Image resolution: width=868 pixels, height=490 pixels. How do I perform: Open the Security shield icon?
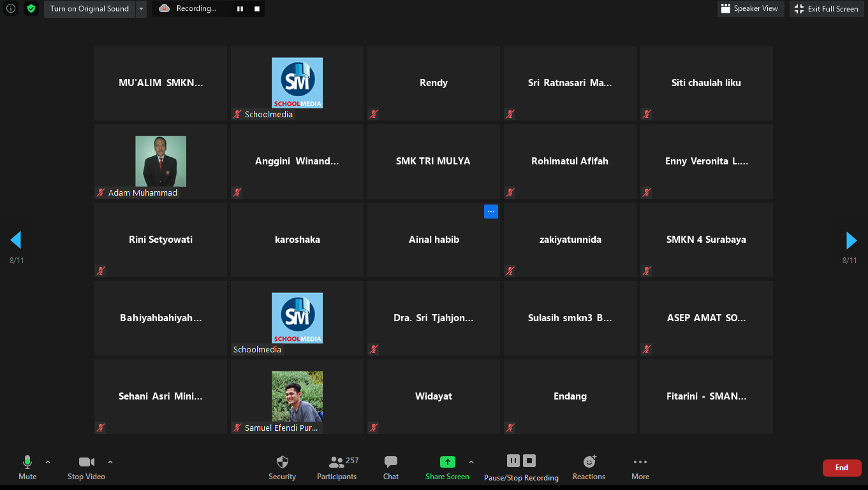coord(282,463)
